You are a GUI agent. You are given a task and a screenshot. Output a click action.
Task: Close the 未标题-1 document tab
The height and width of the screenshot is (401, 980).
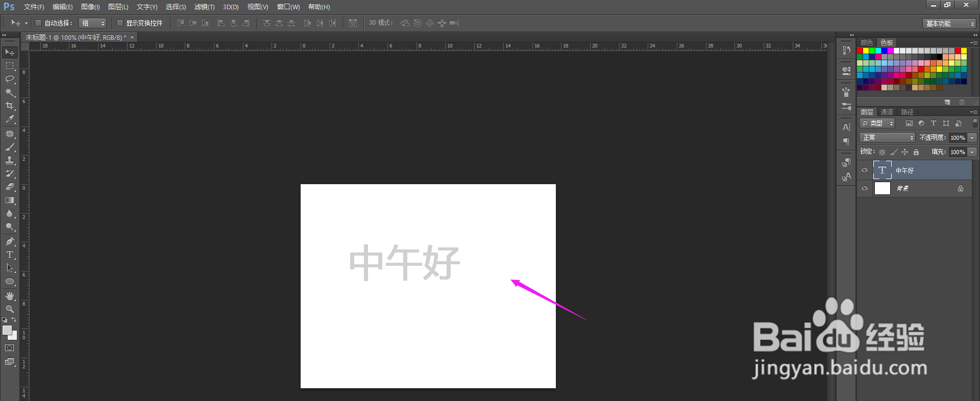(x=132, y=37)
